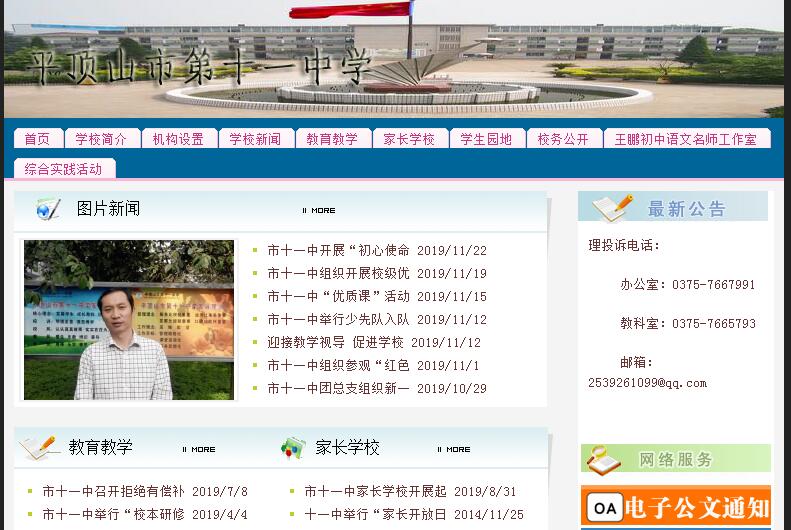Click the 办公室 phone number 0375-7667991
The width and height of the screenshot is (791, 530).
pyautogui.click(x=714, y=284)
